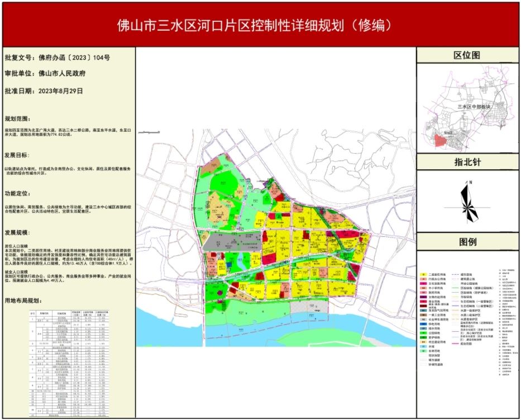Viewport: 521px width, 420px height.
Task: Click the 规划范围 section heading
Action: [20, 119]
